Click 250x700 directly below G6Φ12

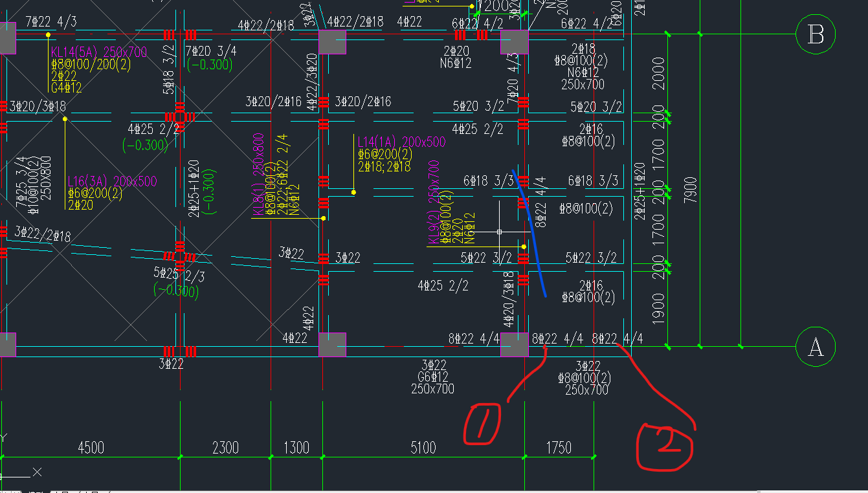pos(432,389)
